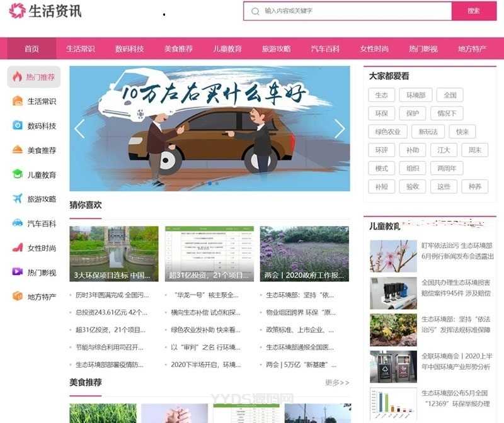This screenshot has width=504, height=423.
Task: Click the 生活资讯 site logo
Action: [x=45, y=11]
